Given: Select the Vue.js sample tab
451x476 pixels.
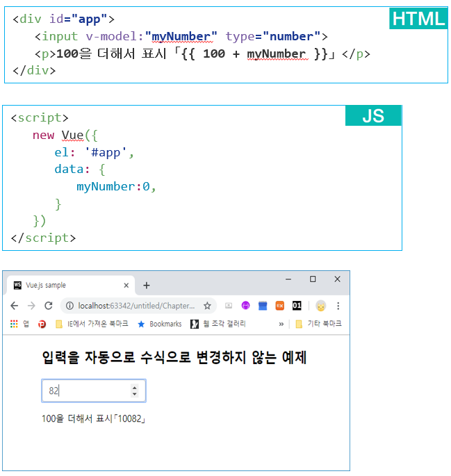Looking at the screenshot, I should point(69,285).
